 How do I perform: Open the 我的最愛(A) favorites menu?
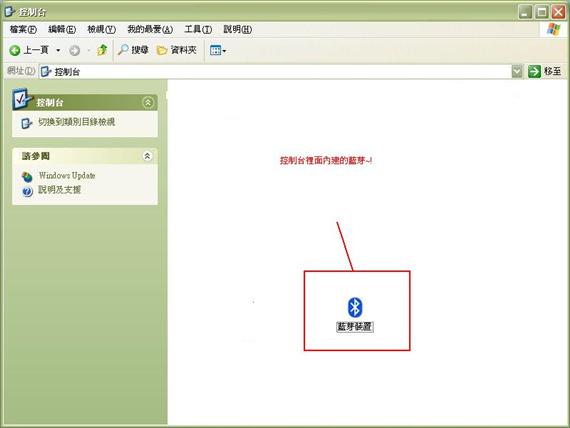point(150,29)
